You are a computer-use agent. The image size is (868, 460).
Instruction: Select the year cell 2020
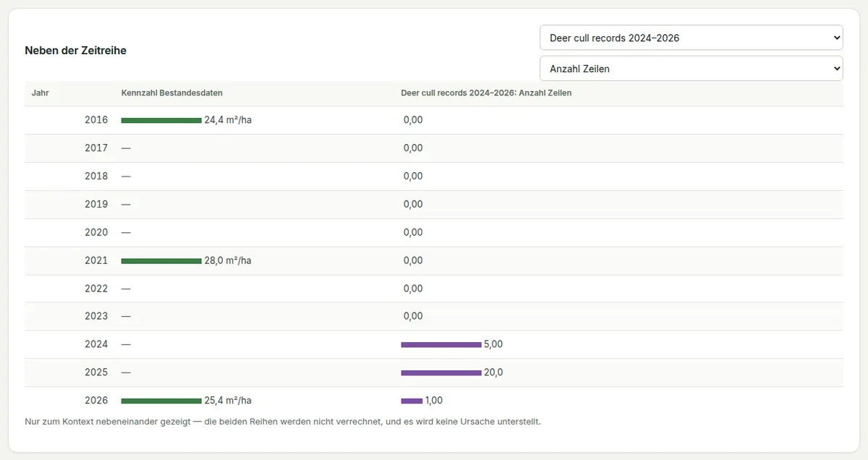coord(96,232)
